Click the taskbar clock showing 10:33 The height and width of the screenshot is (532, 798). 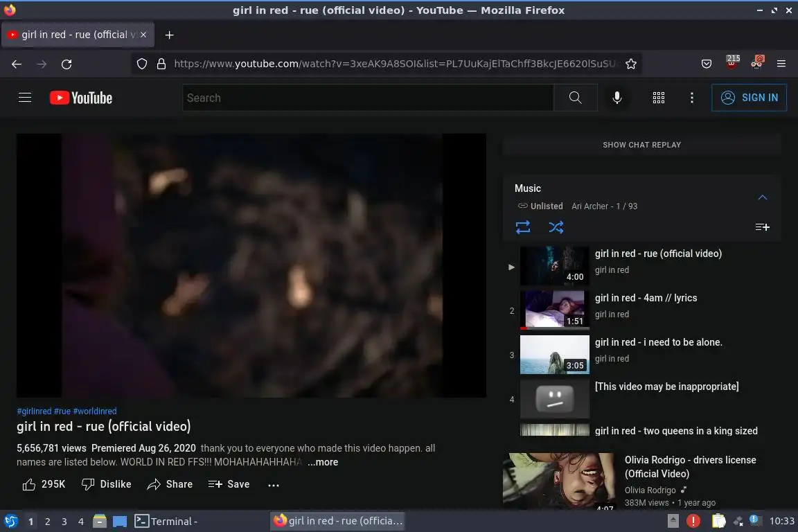pyautogui.click(x=781, y=521)
